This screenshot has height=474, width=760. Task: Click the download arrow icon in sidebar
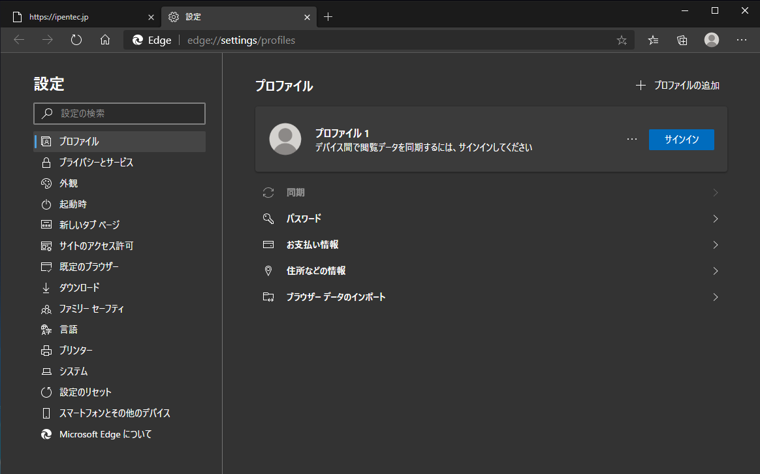click(x=46, y=288)
